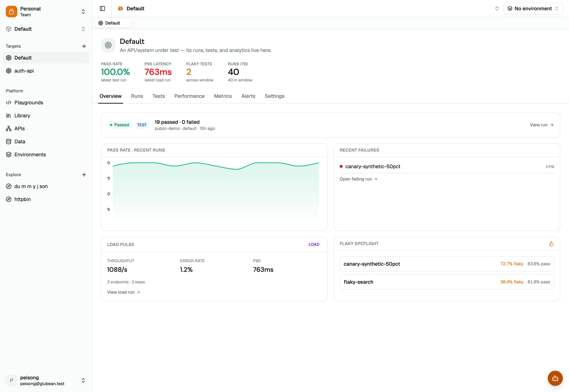The image size is (569, 392).
Task: Switch to the Performance tab
Action: (x=189, y=96)
